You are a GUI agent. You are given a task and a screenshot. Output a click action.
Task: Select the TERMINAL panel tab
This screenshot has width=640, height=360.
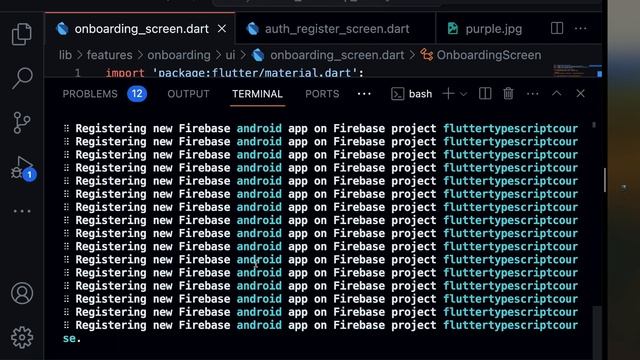[x=257, y=94]
